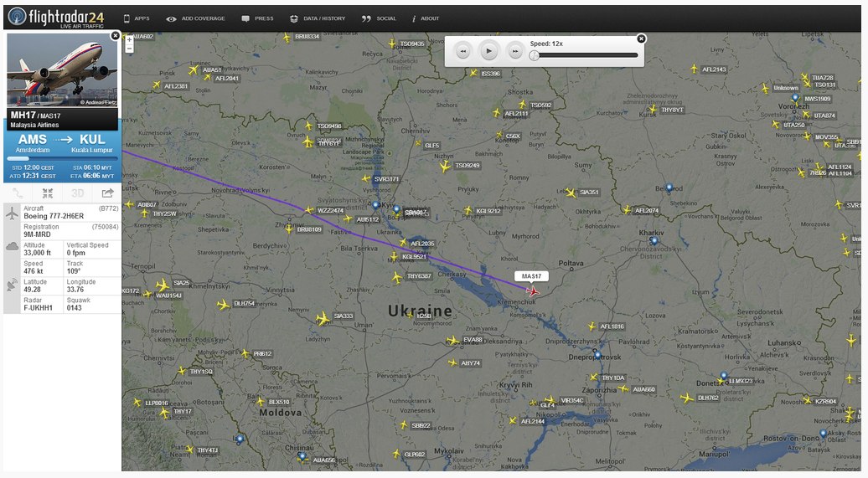Close the MH17 flight details panel
868x478 pixels.
coord(115,35)
